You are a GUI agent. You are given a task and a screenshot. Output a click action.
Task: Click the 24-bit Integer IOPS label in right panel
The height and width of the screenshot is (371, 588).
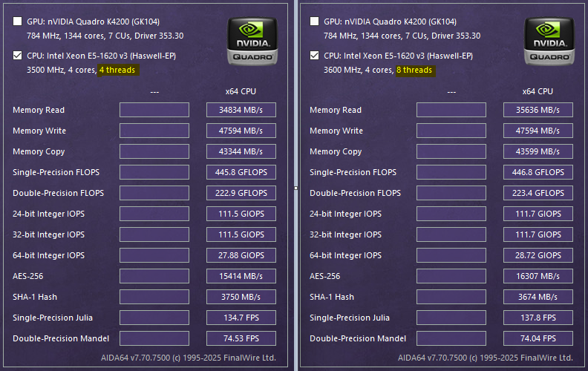345,214
